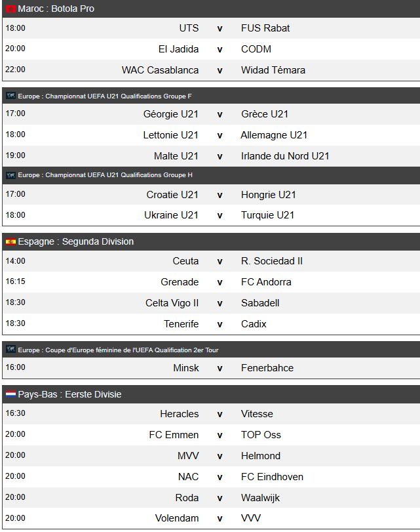Open the UTS v FUS Rabat match row
Screen dimensions: 420x532
click(x=211, y=28)
